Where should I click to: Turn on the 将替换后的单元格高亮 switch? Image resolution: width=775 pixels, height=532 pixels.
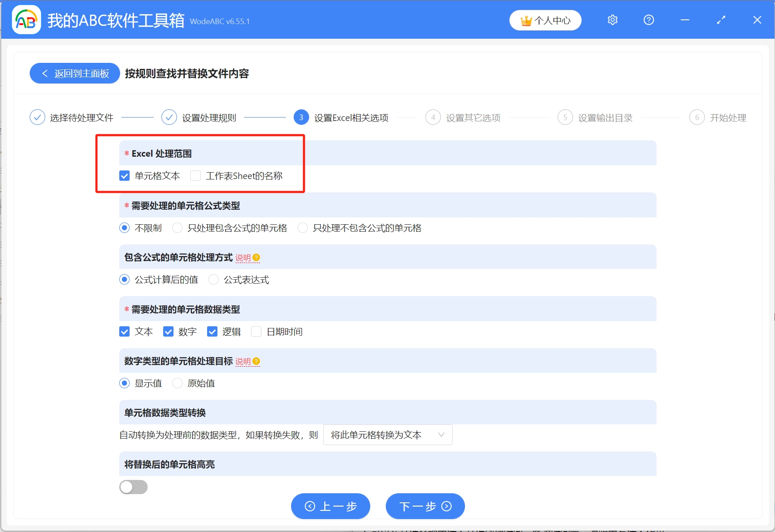[x=133, y=487]
